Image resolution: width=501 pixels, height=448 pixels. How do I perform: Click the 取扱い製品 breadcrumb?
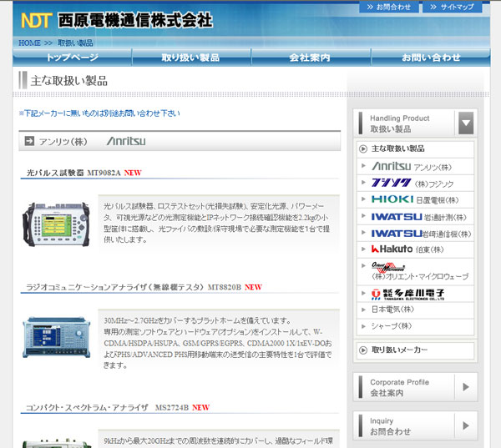[x=75, y=43]
